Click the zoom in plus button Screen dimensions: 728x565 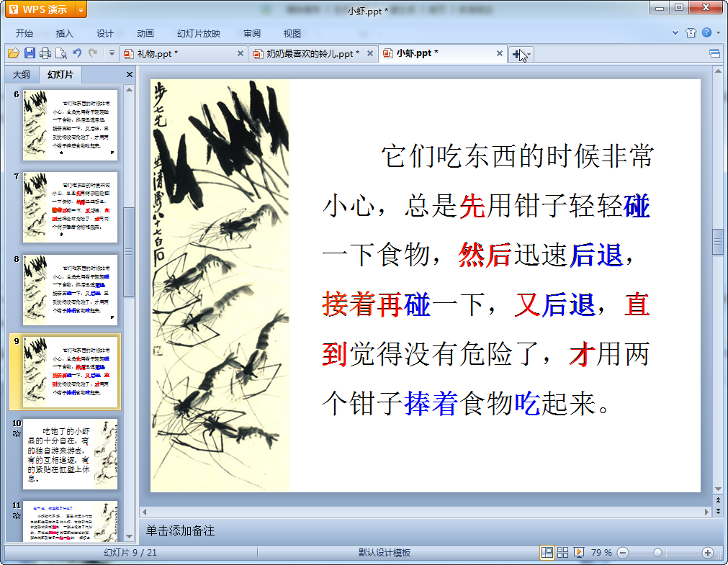point(707,552)
